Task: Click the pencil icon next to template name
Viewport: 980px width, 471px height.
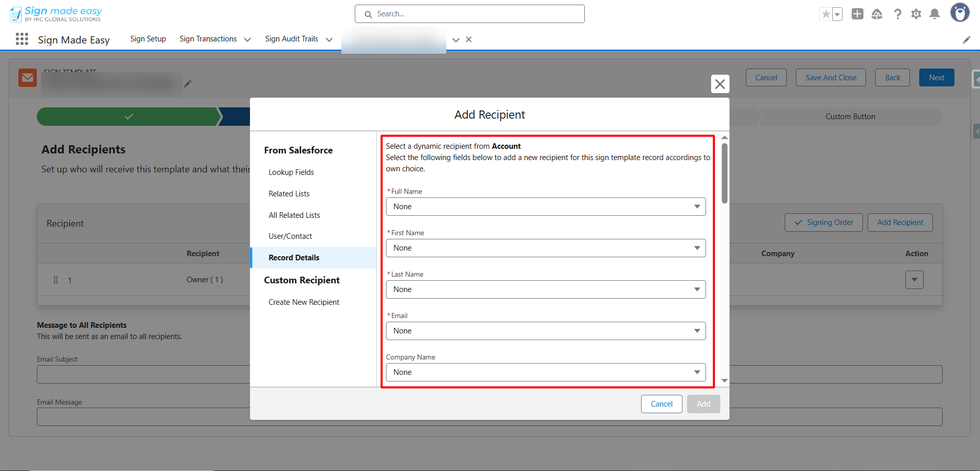Action: point(188,83)
